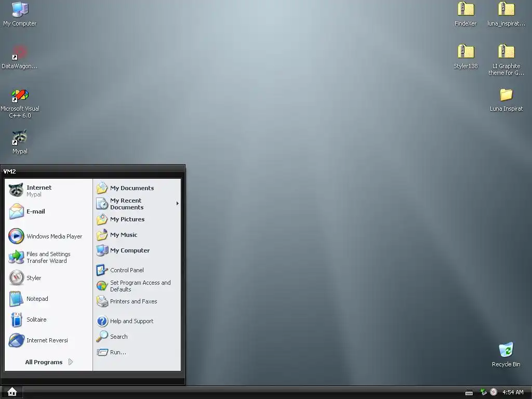The image size is (532, 399).
Task: Open Files and Settings Transfer Wizard
Action: tap(48, 257)
